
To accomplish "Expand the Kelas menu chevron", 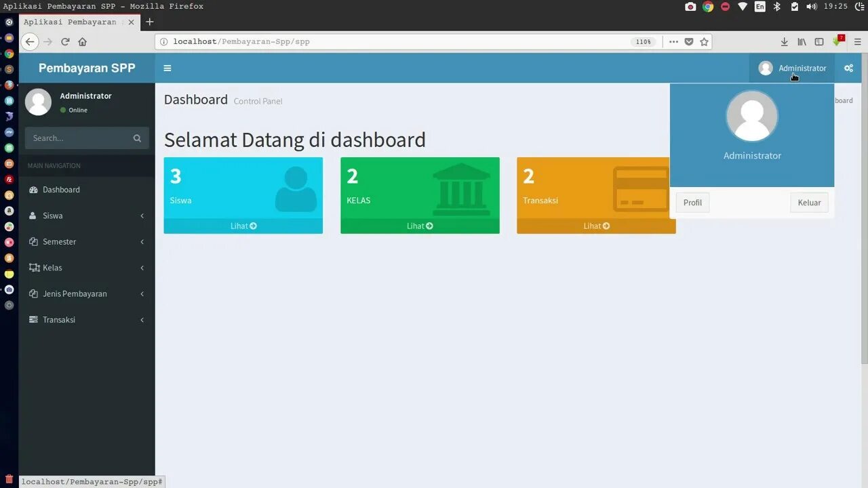I will click(x=142, y=268).
